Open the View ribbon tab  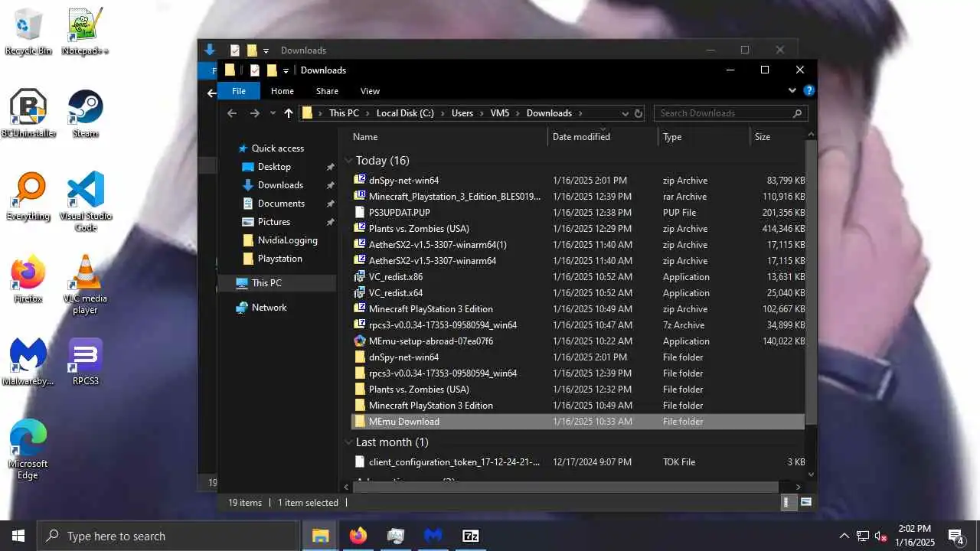point(370,91)
